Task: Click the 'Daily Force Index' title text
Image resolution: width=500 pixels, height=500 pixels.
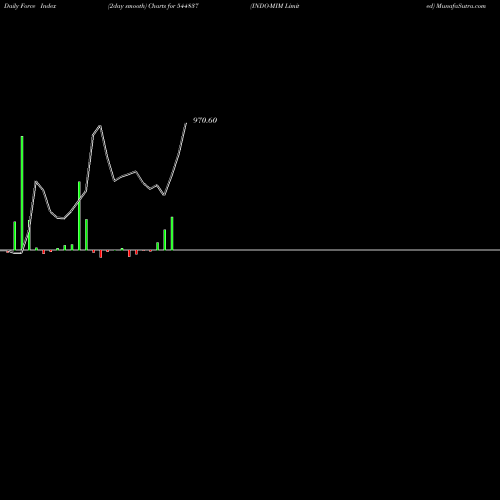Action: point(30,6)
